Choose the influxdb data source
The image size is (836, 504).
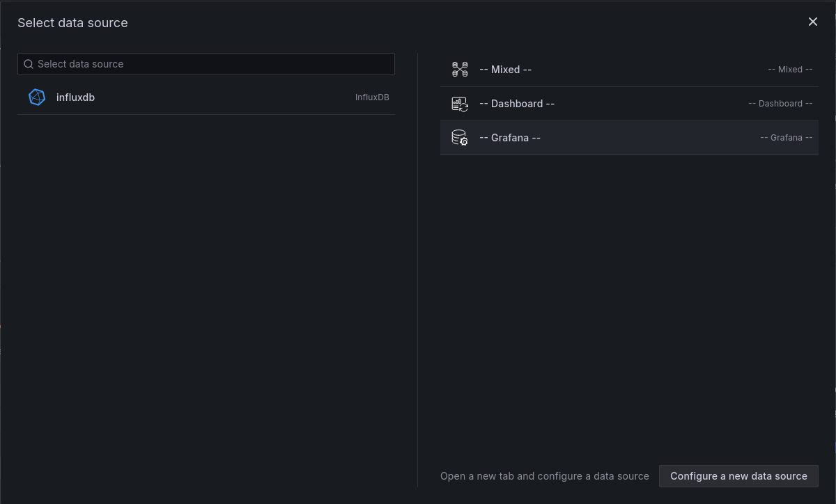(x=206, y=97)
